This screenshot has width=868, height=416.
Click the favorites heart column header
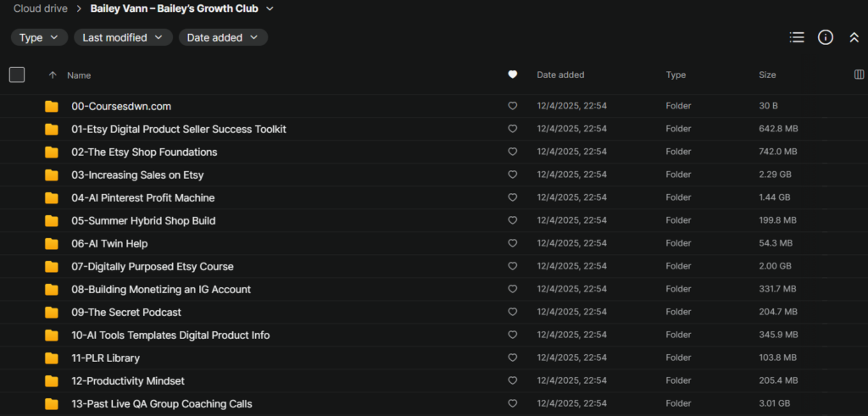(x=512, y=75)
